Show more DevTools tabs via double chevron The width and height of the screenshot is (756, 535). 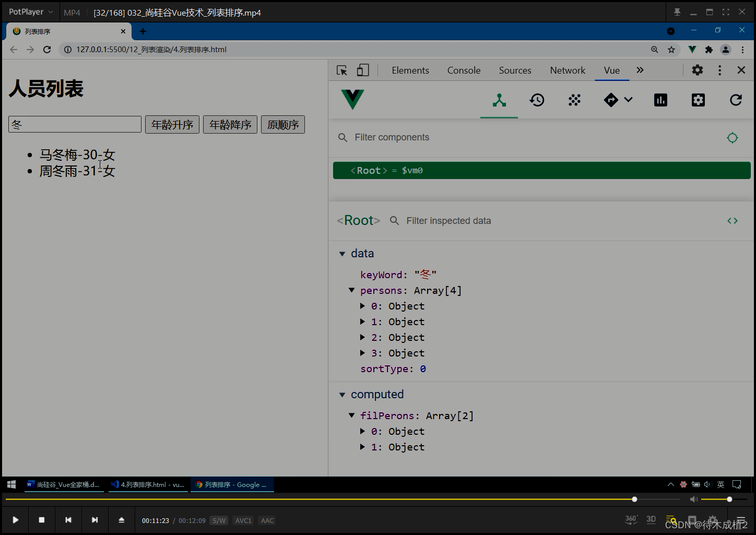pos(640,70)
